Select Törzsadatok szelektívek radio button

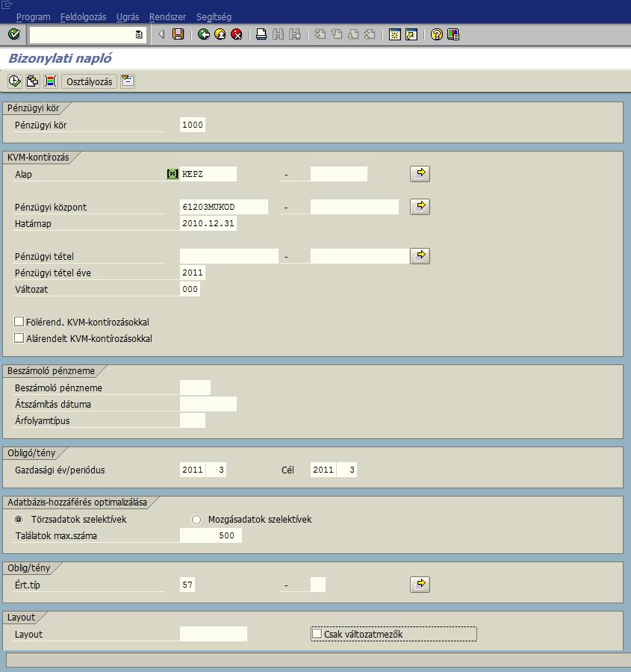[x=19, y=520]
